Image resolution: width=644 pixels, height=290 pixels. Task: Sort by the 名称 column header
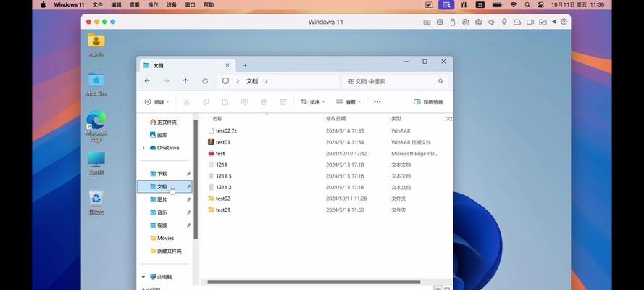pos(217,119)
